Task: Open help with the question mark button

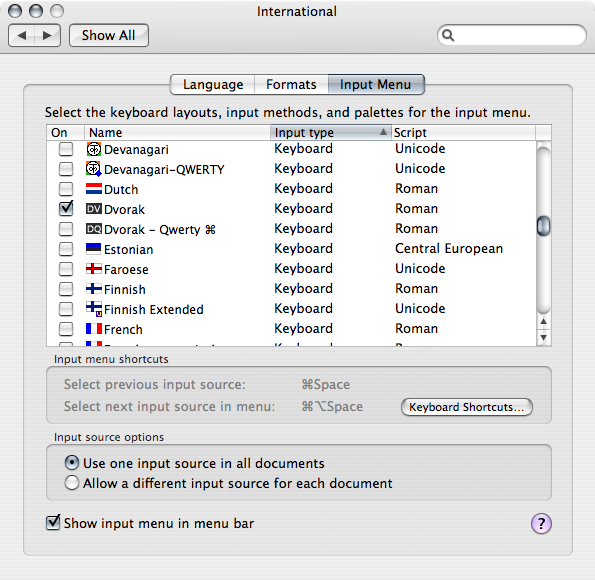Action: point(541,523)
